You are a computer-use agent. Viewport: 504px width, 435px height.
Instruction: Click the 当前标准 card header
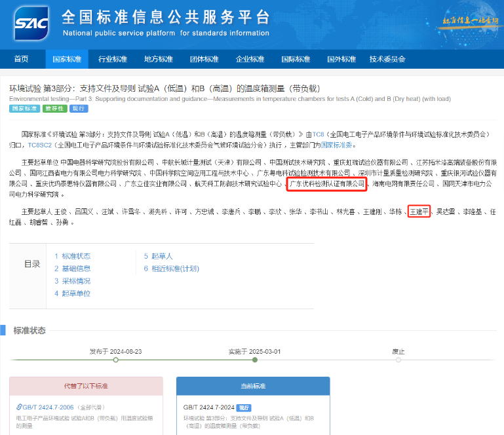253,386
